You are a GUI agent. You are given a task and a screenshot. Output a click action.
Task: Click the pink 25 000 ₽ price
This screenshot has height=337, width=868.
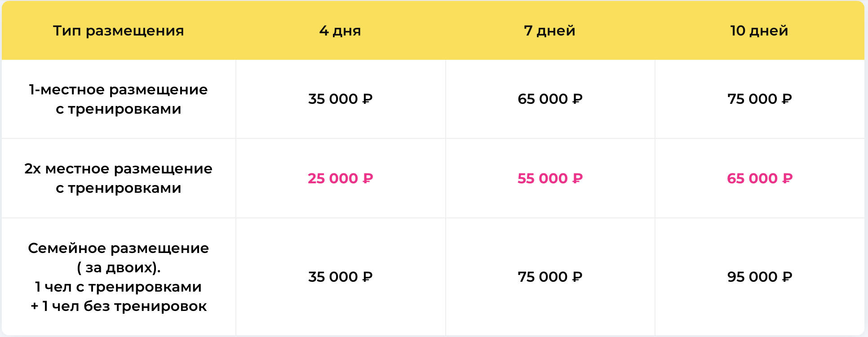[x=341, y=178]
